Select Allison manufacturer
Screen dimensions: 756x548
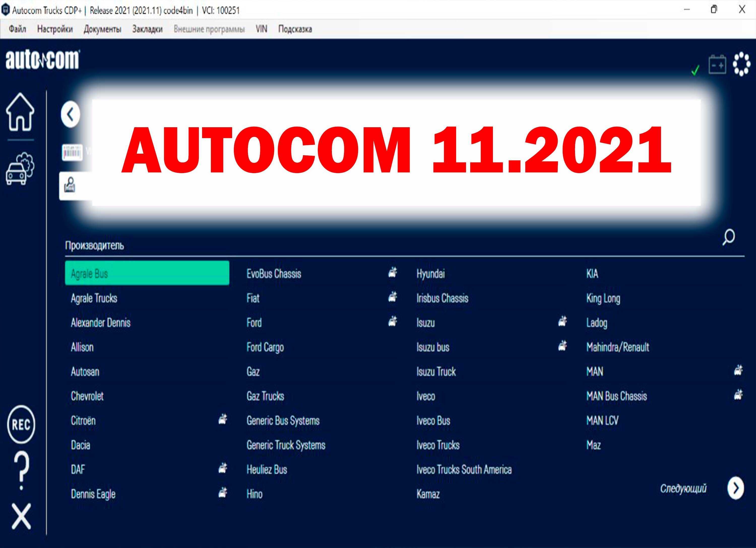(82, 347)
